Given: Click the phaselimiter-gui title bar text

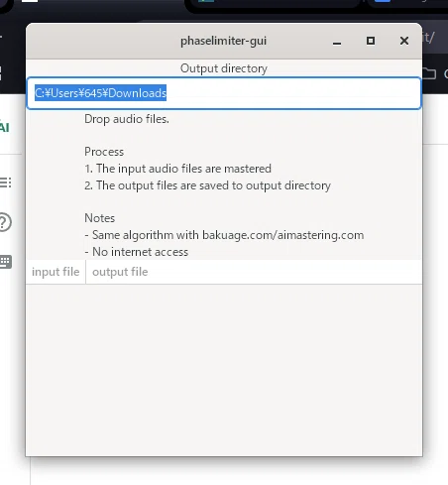Looking at the screenshot, I should click(x=223, y=41).
